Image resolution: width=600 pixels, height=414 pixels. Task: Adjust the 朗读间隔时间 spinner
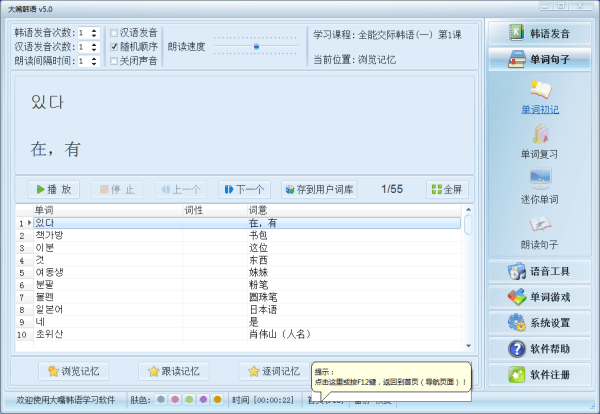click(95, 60)
